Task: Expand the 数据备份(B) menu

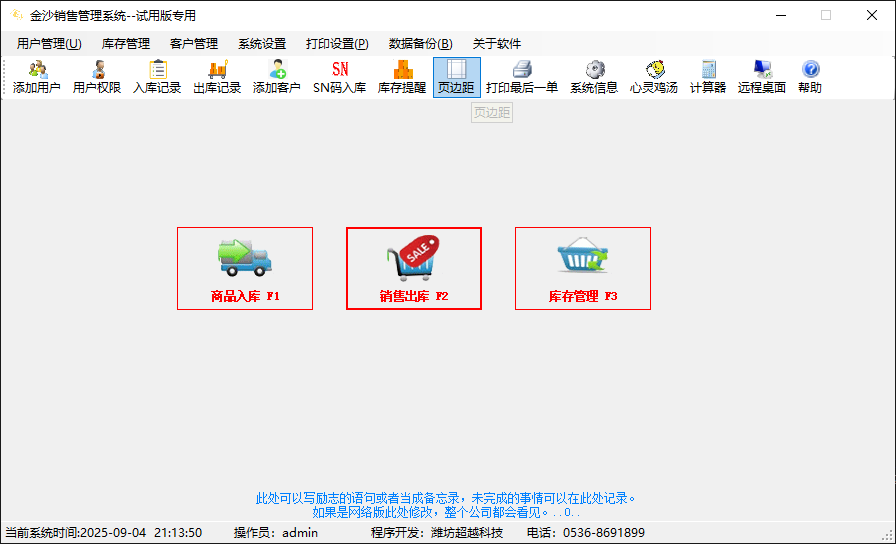Action: pyautogui.click(x=420, y=44)
